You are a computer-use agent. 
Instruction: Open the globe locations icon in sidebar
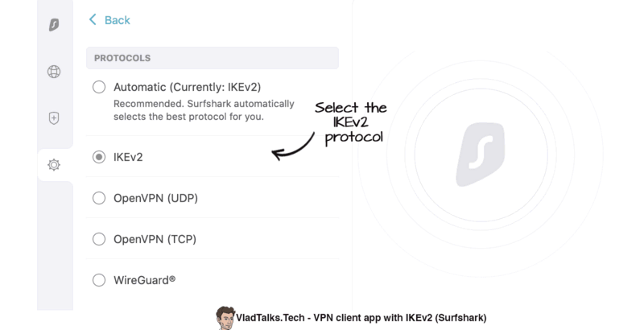[x=54, y=72]
